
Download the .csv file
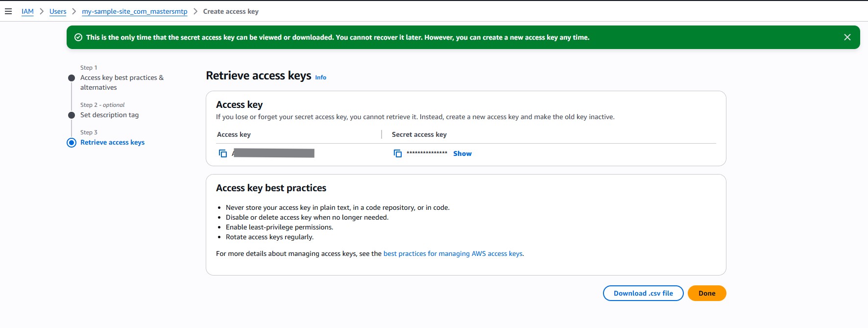(643, 293)
